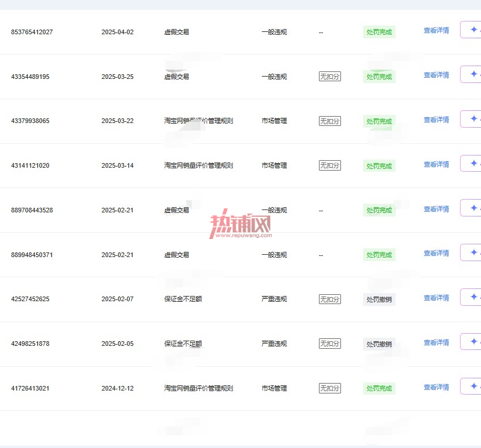Click 淘宝网销量评价管理规则 in the 2025-03-14 row
This screenshot has width=481, height=448.
[199, 165]
